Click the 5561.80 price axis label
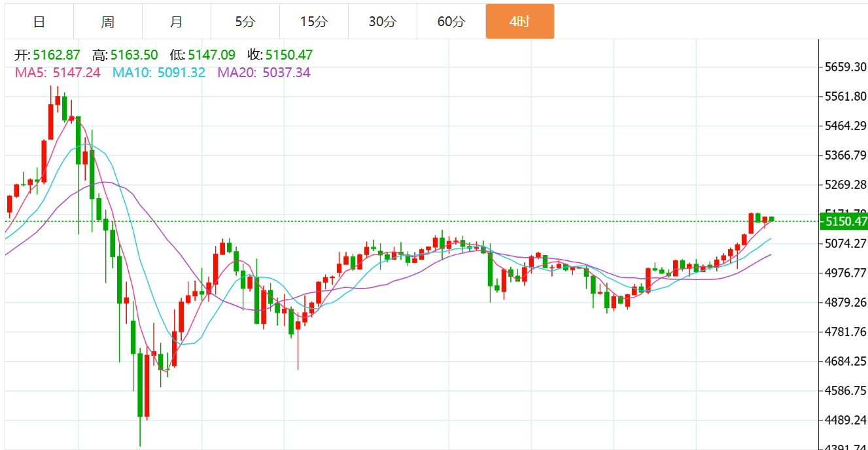 pyautogui.click(x=846, y=96)
